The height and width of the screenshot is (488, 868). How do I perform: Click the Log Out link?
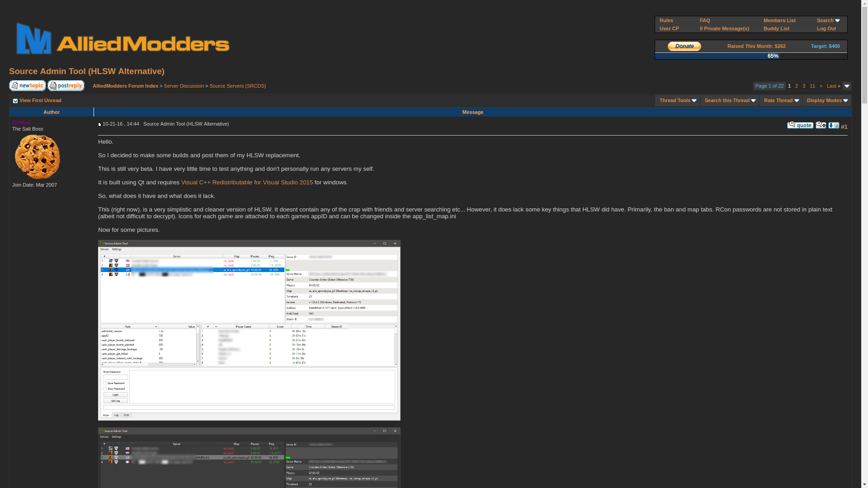[x=826, y=28]
